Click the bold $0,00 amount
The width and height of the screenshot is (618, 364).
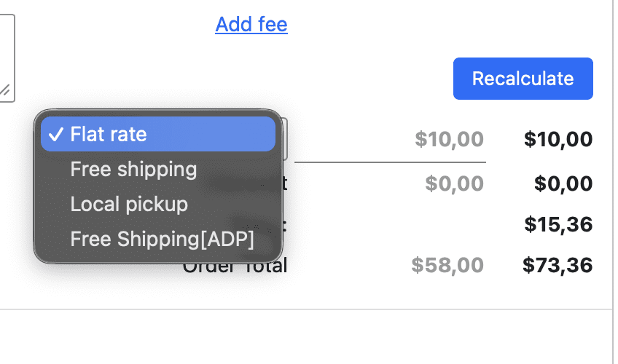click(563, 183)
